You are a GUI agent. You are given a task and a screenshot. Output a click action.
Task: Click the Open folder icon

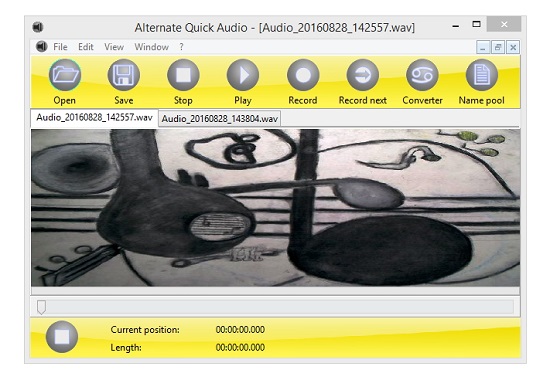65,75
